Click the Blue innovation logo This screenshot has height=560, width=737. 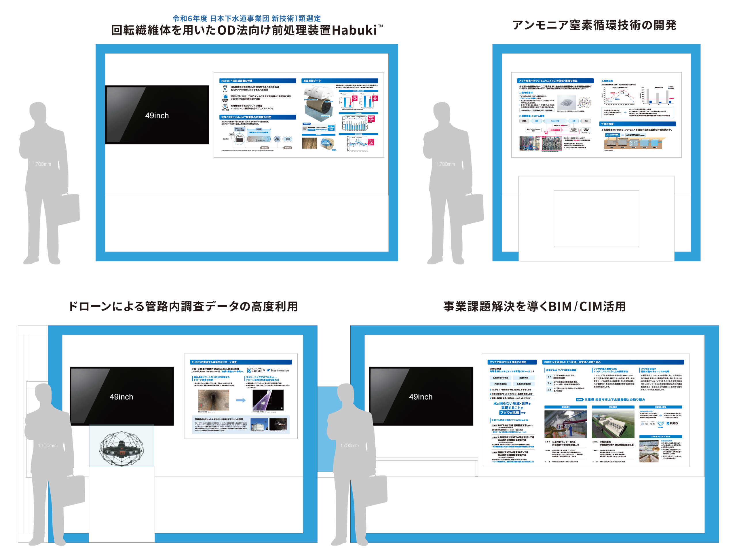278,370
